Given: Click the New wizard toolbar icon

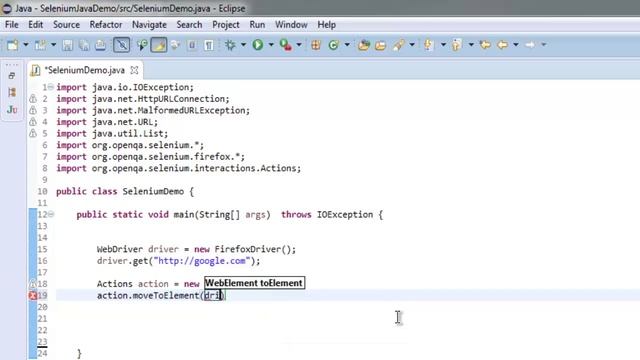Looking at the screenshot, I should tap(12, 45).
